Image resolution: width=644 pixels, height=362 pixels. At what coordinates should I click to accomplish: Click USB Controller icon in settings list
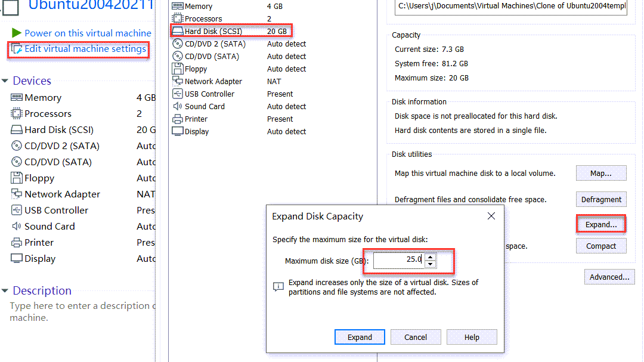pyautogui.click(x=178, y=94)
